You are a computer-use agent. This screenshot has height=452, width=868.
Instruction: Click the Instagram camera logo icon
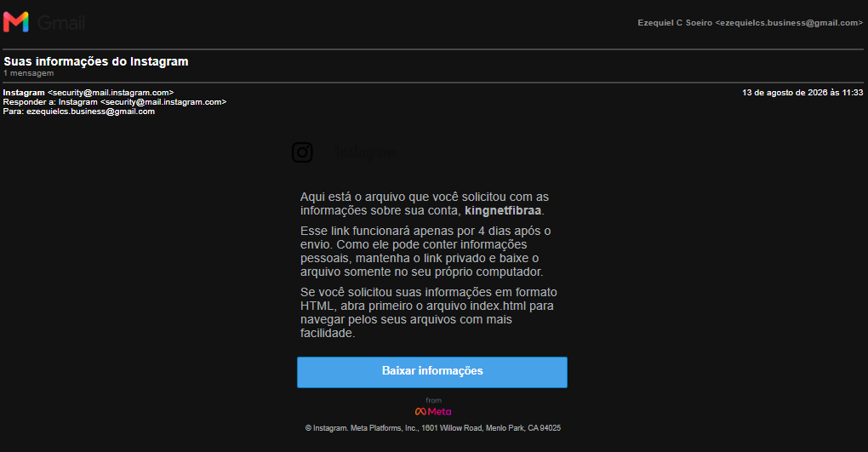click(x=302, y=152)
